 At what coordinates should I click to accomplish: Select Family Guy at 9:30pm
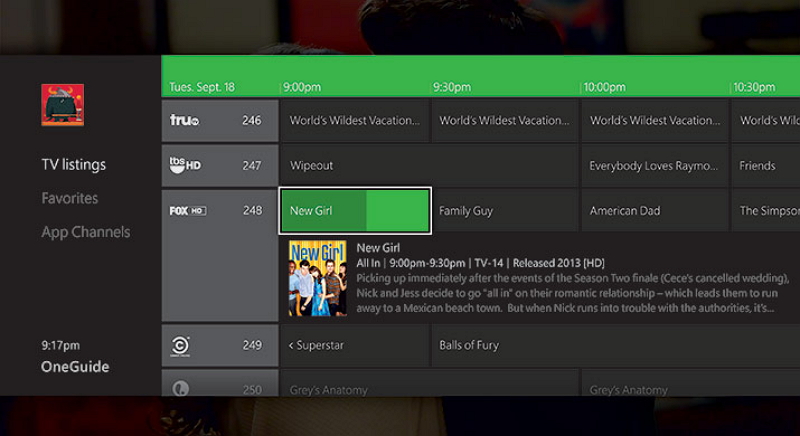point(505,211)
